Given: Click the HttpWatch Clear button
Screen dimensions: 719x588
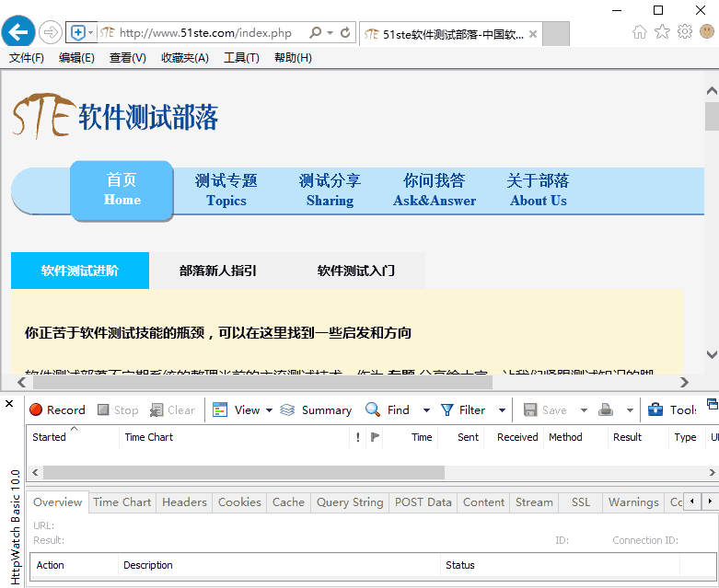Looking at the screenshot, I should [172, 409].
